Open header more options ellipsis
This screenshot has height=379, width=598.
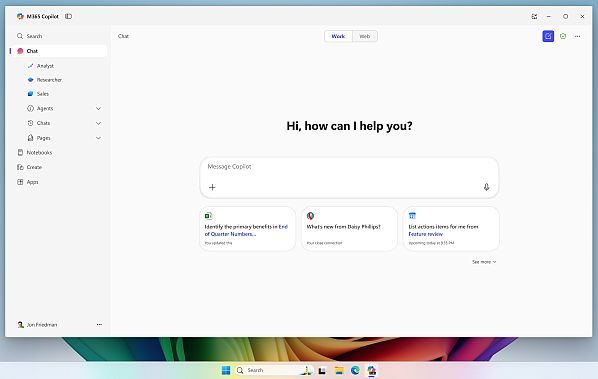tap(577, 36)
